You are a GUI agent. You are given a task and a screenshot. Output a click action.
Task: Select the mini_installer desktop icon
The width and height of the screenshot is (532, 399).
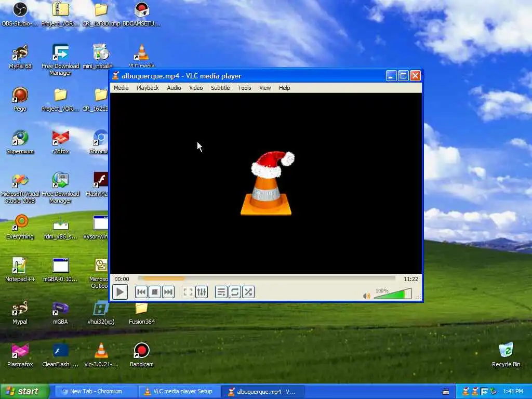point(100,57)
